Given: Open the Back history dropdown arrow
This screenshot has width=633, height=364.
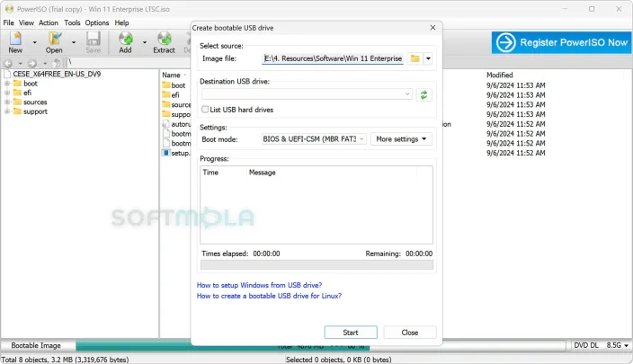Looking at the screenshot, I should click(x=20, y=63).
